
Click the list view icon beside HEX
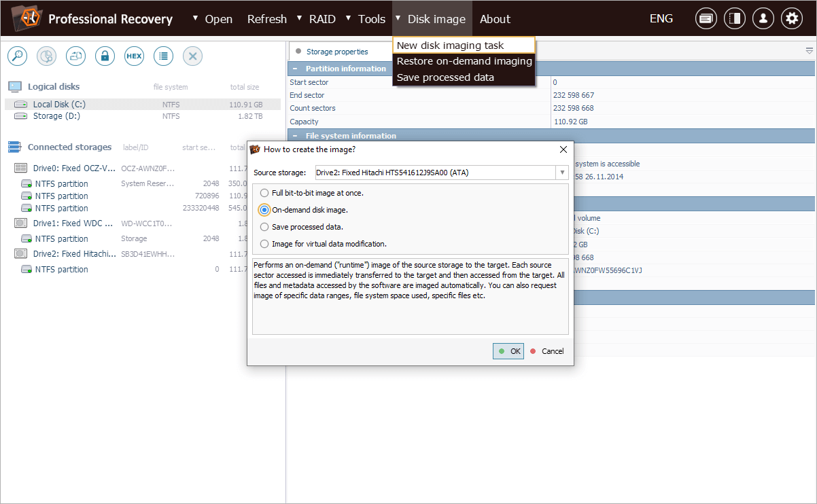click(x=163, y=56)
